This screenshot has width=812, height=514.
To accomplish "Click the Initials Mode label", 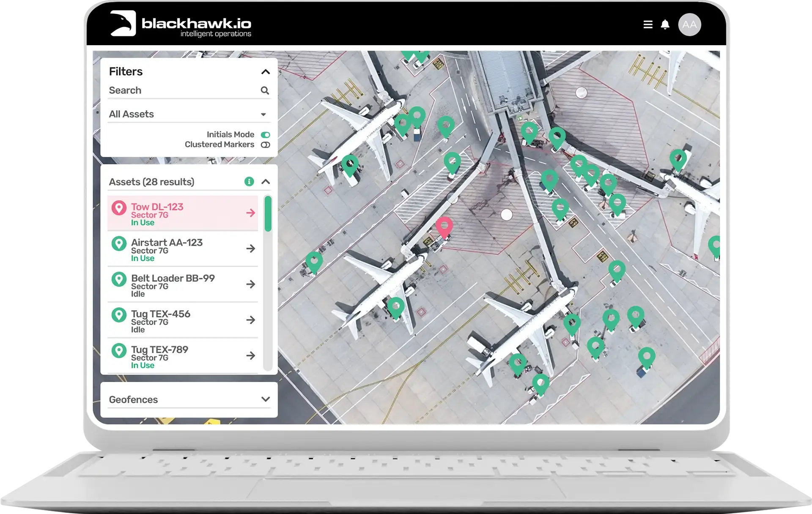I will (x=230, y=134).
